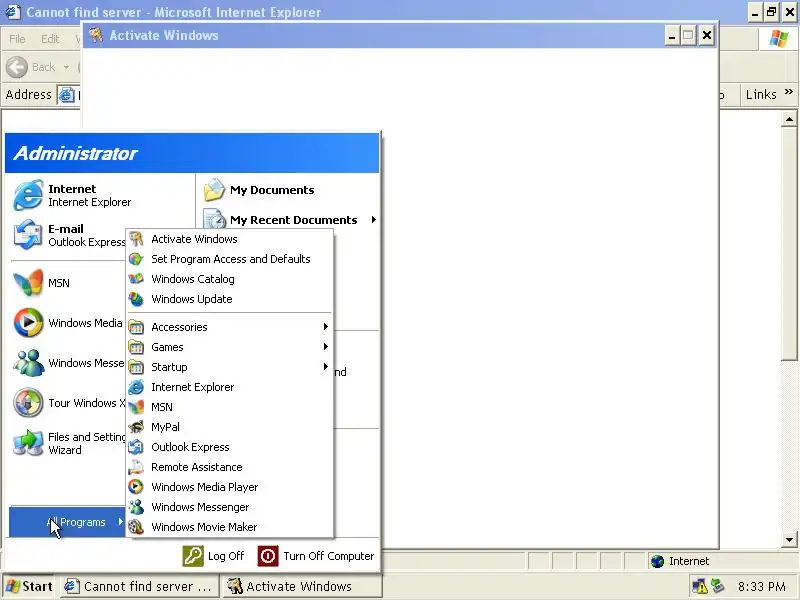This screenshot has height=600, width=800.
Task: Open Windows Update entry
Action: coord(230,299)
